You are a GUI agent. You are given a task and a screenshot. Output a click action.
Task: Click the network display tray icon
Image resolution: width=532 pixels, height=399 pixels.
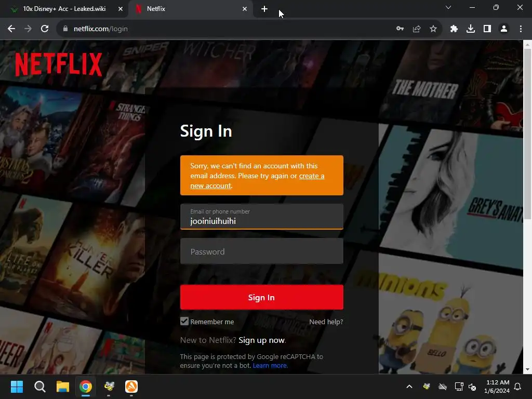point(459,387)
